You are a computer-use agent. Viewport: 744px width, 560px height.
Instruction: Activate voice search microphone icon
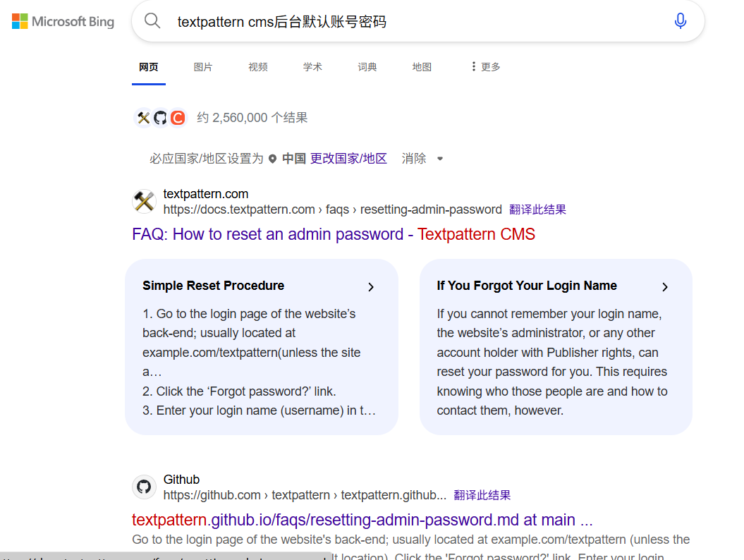(680, 21)
